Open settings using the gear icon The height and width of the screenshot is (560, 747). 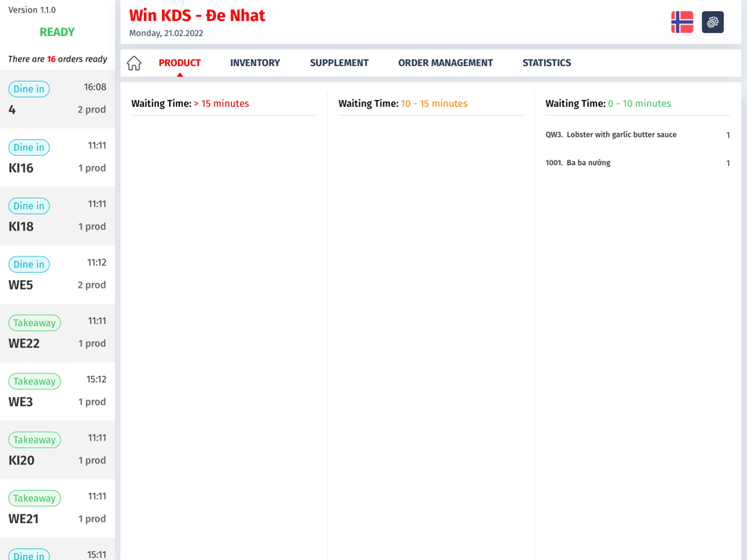coord(712,21)
